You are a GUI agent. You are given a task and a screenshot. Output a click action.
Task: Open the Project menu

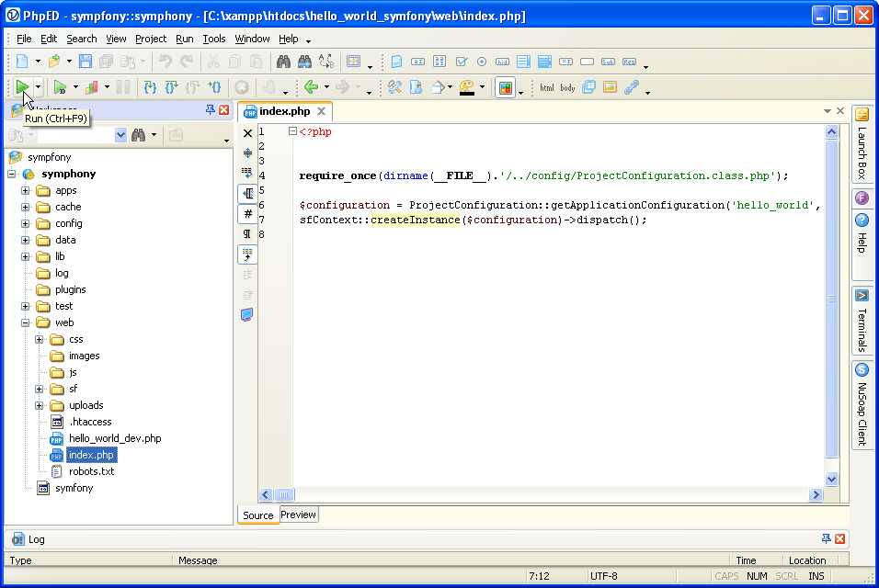pyautogui.click(x=151, y=39)
